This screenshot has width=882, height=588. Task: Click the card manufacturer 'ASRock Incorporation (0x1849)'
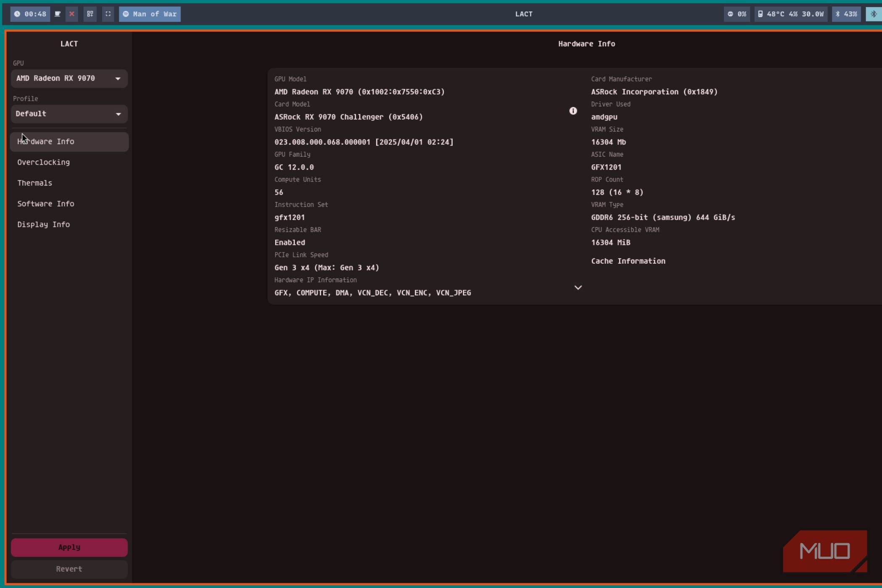tap(654, 92)
